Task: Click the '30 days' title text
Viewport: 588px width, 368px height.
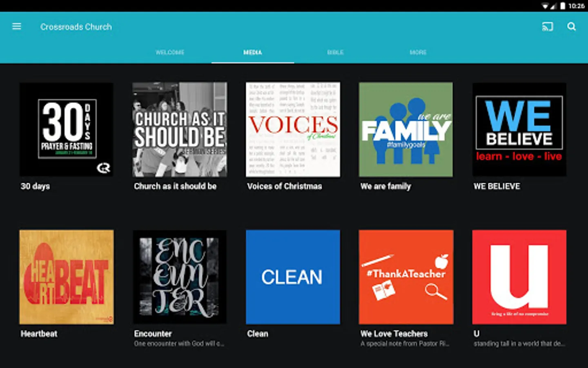Action: tap(36, 186)
